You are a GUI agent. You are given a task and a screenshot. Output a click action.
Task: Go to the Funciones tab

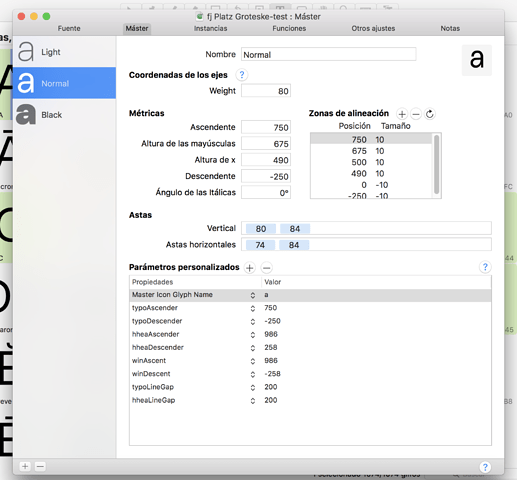[x=289, y=28]
